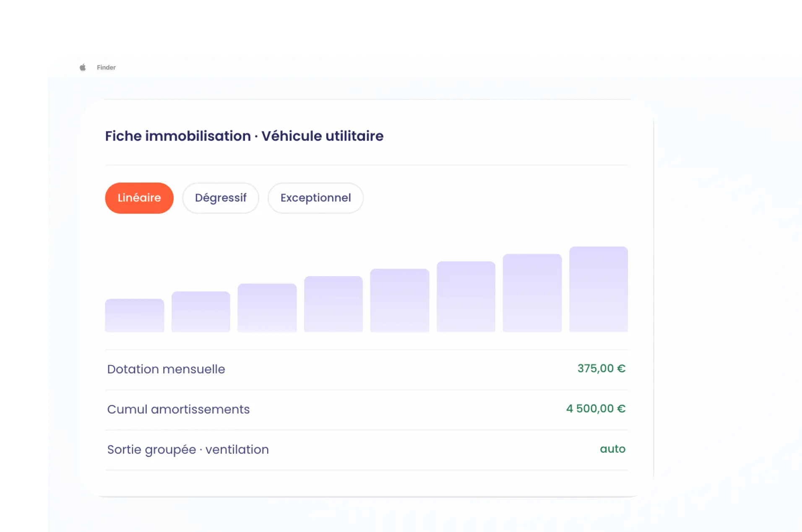
Task: Click the tallest bar in the chart
Action: click(599, 289)
